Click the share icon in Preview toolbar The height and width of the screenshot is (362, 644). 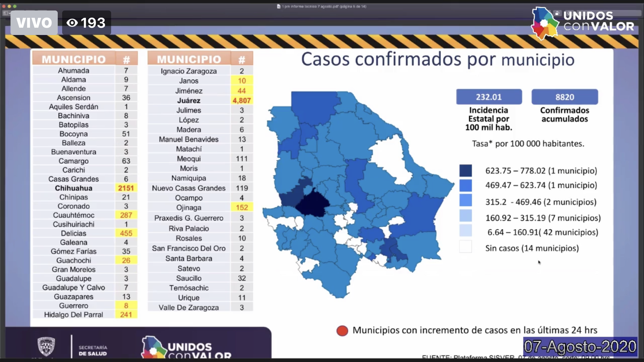point(557,13)
